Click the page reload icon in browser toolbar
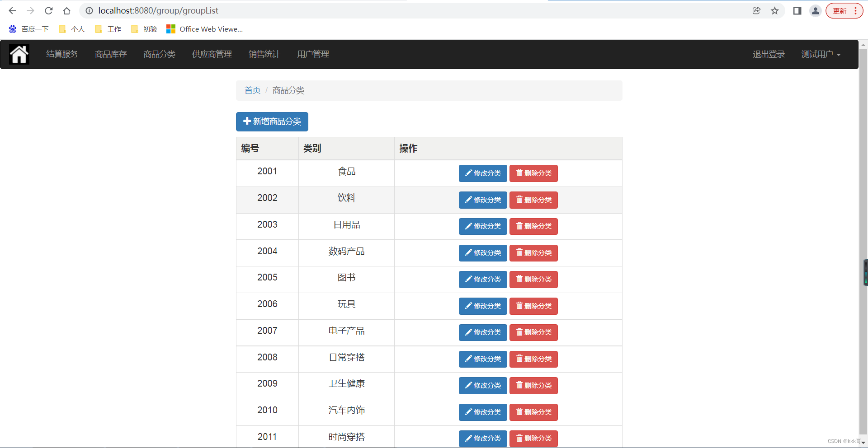The image size is (868, 448). click(x=48, y=10)
